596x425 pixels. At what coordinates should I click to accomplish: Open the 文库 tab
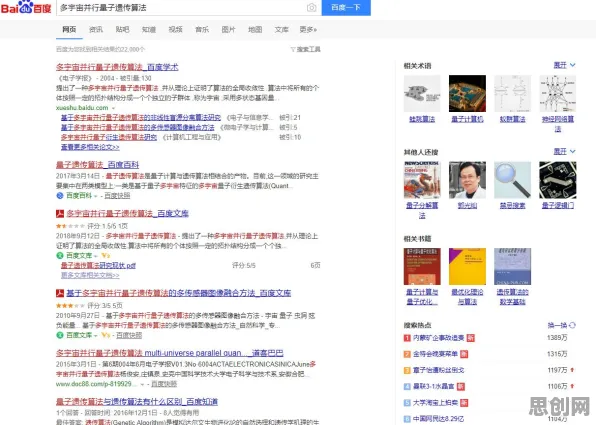[282, 29]
